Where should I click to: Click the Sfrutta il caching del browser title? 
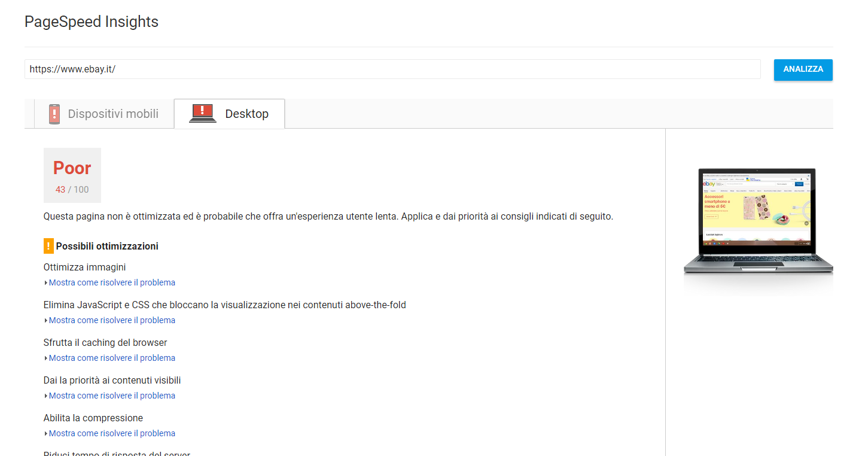pos(105,343)
